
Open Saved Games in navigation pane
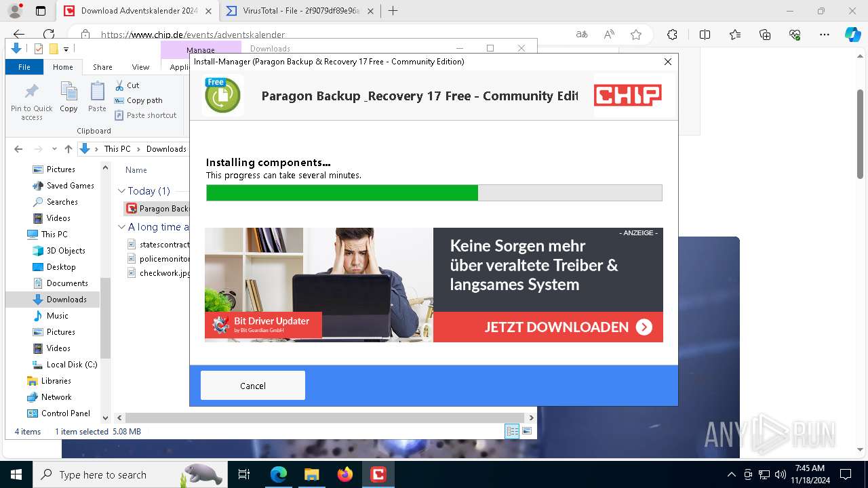(63, 186)
